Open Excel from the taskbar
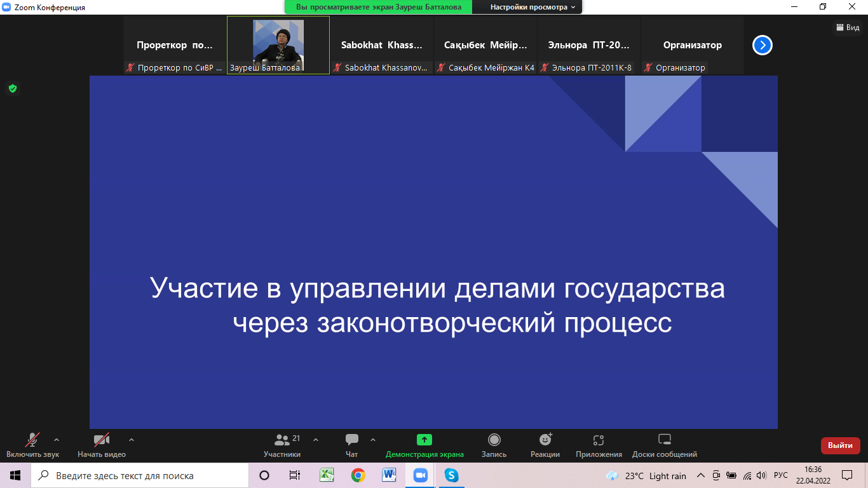The width and height of the screenshot is (868, 488). click(327, 475)
